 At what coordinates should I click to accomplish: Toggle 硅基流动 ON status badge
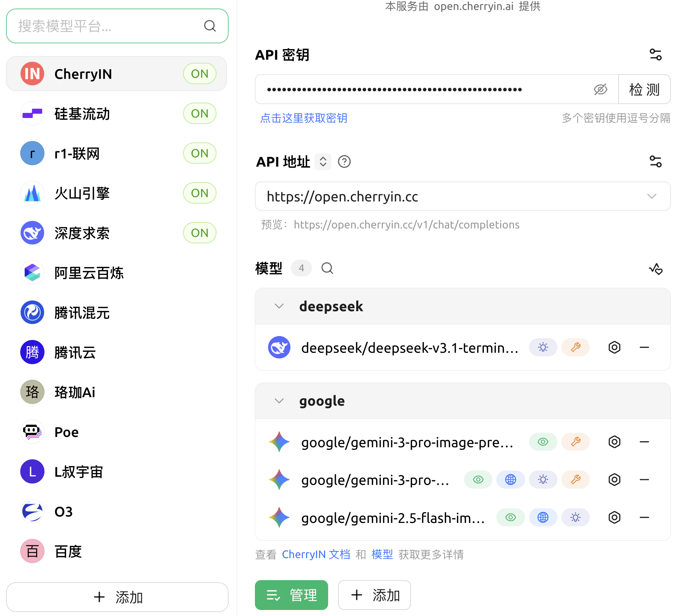coord(200,114)
